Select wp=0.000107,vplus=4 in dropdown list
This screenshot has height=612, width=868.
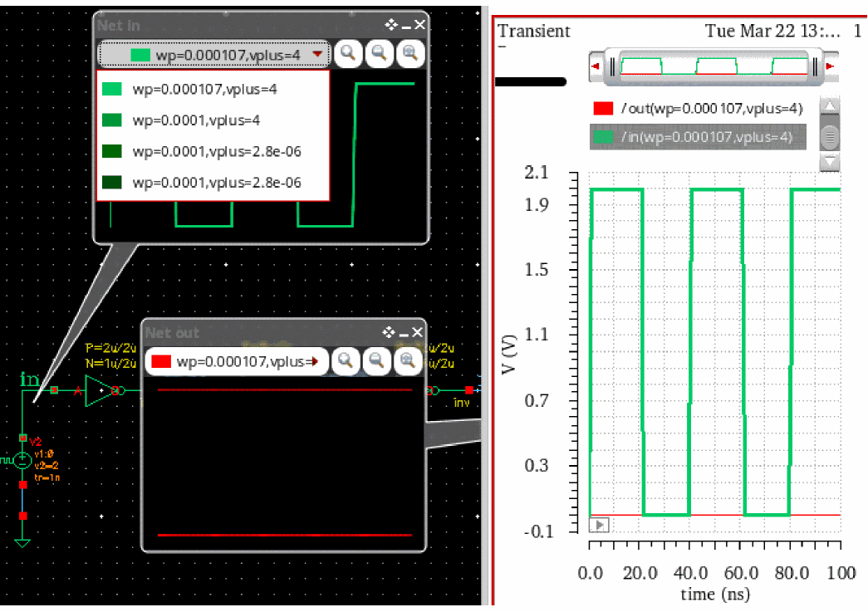(213, 89)
